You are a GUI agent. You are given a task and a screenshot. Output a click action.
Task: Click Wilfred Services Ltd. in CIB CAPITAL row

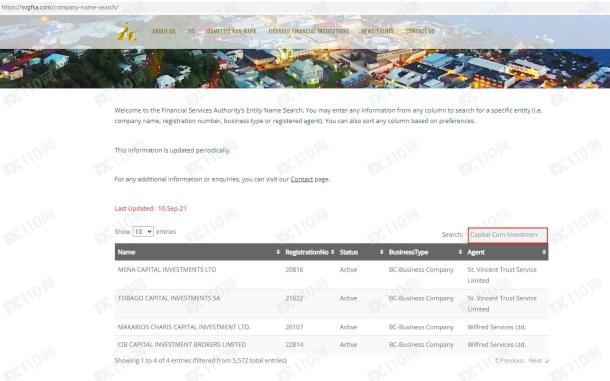pyautogui.click(x=496, y=345)
